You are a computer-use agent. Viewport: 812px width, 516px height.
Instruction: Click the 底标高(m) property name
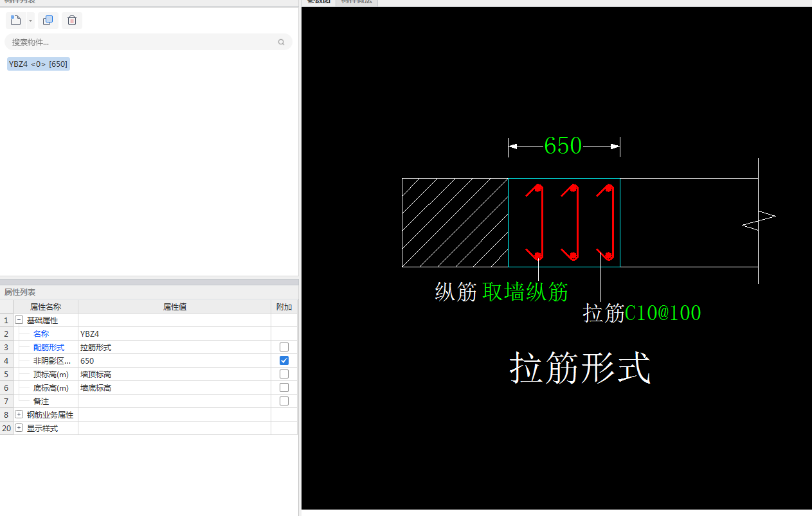(x=51, y=388)
